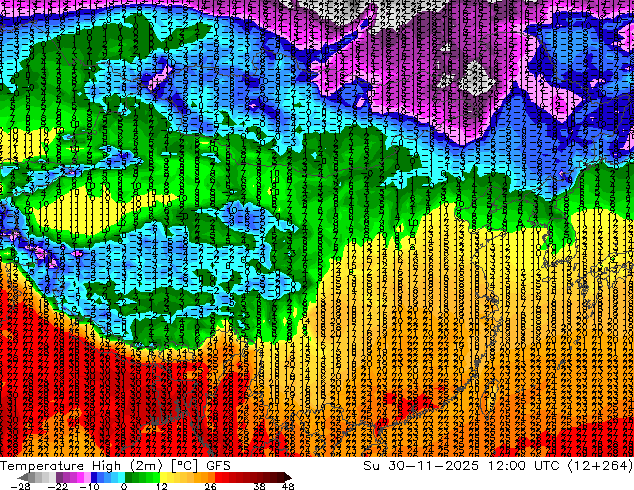
Task: Select the '26' legend label
Action: pos(210,486)
